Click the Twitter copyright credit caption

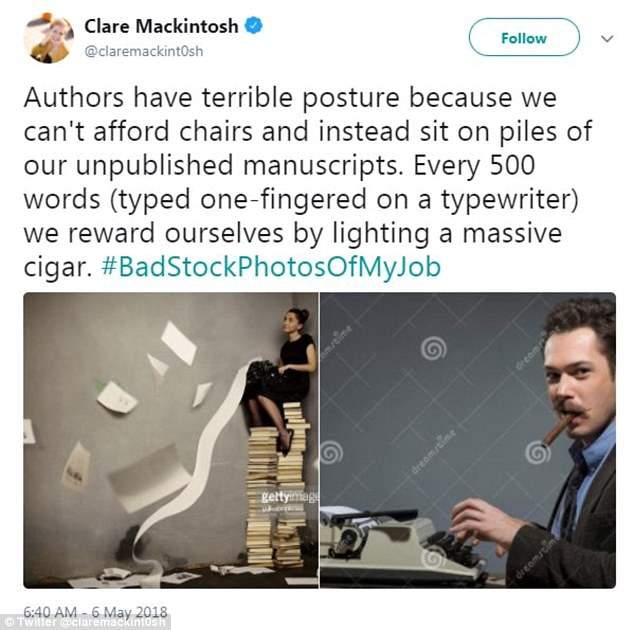click(85, 622)
